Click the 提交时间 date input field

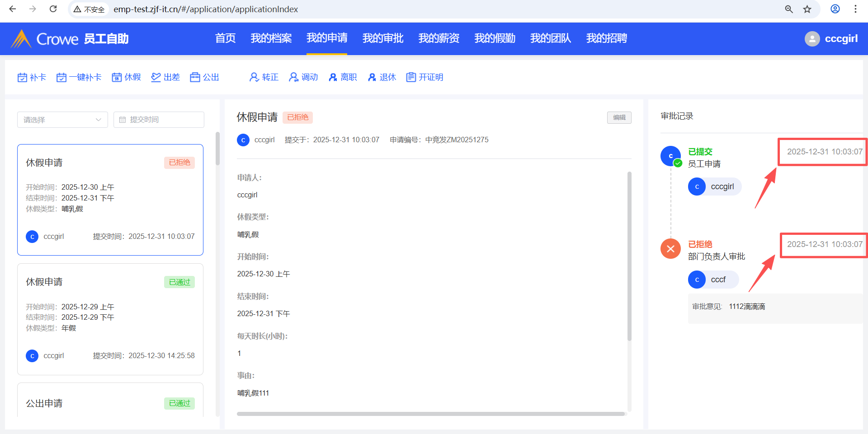(x=159, y=120)
